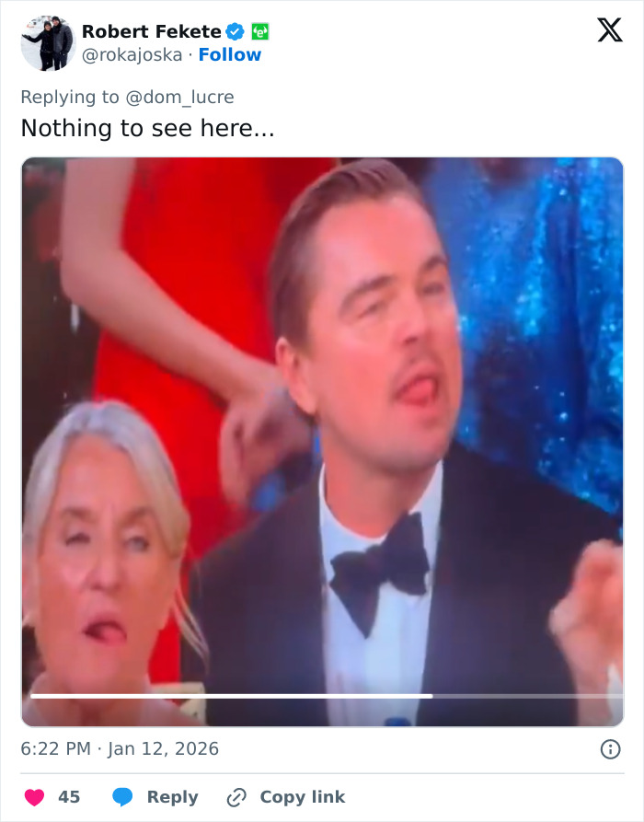The height and width of the screenshot is (822, 644).
Task: Click the timestamp 6:22 PM Jan 12, 2026
Action: point(120,749)
